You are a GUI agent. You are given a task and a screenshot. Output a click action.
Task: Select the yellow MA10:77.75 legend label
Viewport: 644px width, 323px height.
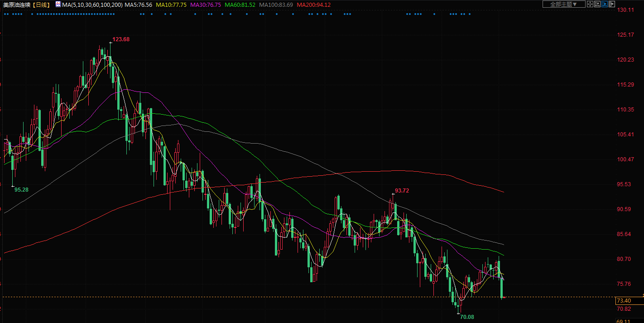[171, 5]
